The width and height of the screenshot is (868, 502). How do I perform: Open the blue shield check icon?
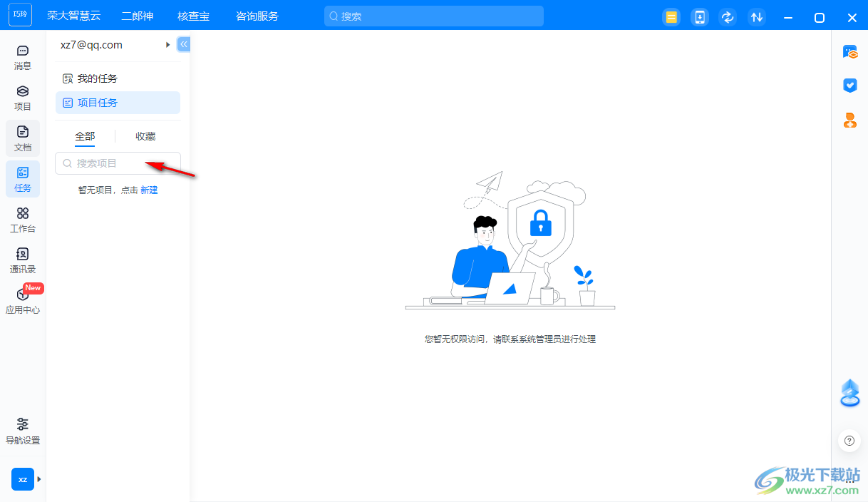click(x=849, y=86)
